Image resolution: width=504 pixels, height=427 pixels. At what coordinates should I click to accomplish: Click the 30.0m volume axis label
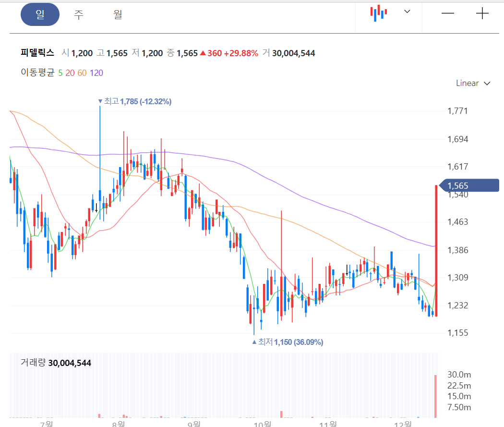point(459,375)
